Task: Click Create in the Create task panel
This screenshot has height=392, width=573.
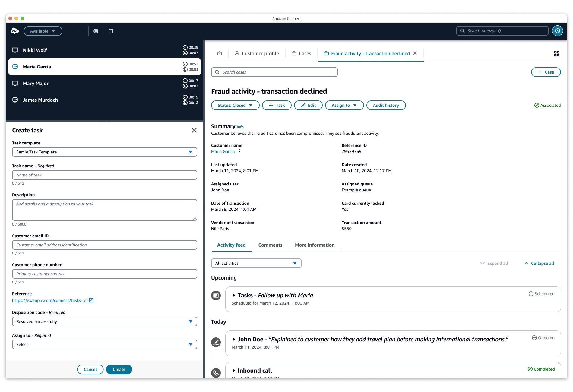Action: click(x=119, y=369)
